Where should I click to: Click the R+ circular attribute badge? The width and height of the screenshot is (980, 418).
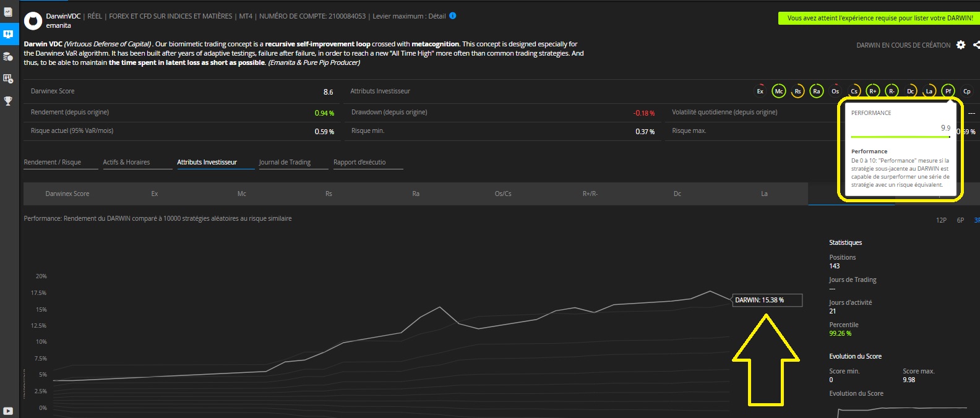[x=873, y=92]
